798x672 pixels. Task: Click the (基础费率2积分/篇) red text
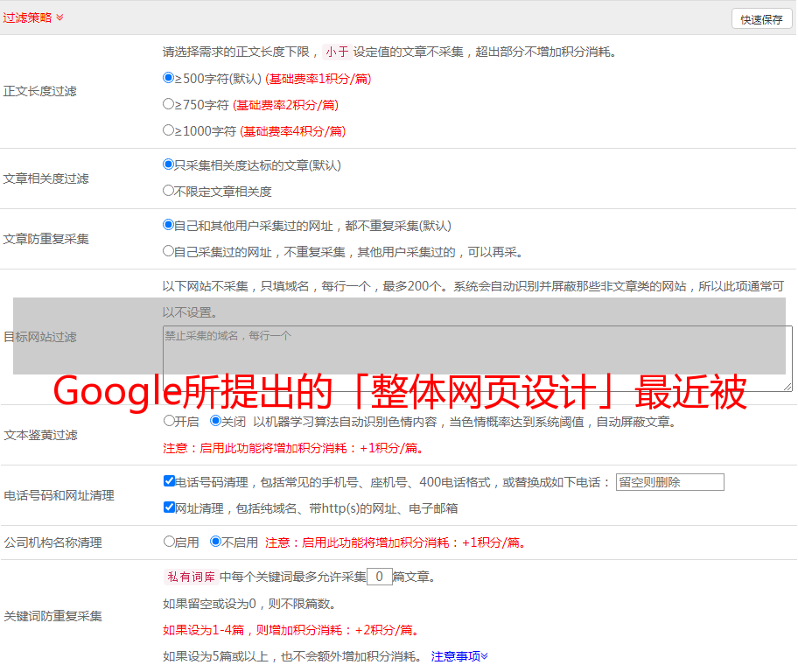[285, 105]
